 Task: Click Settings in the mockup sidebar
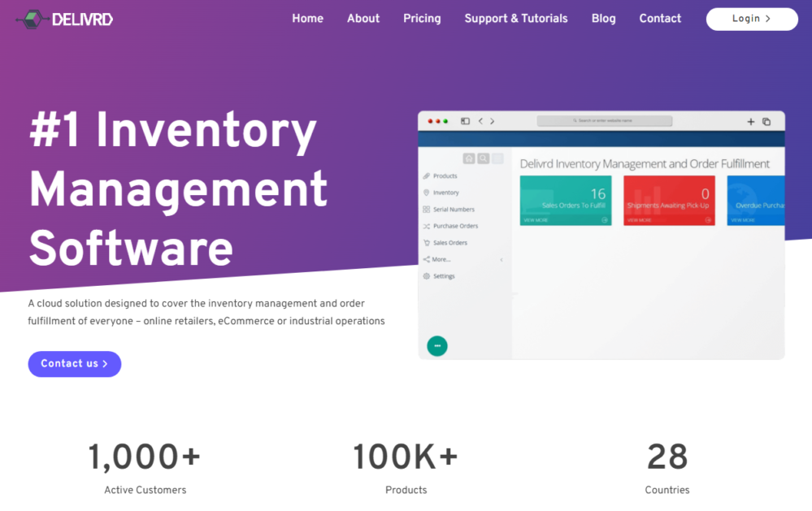click(x=439, y=276)
